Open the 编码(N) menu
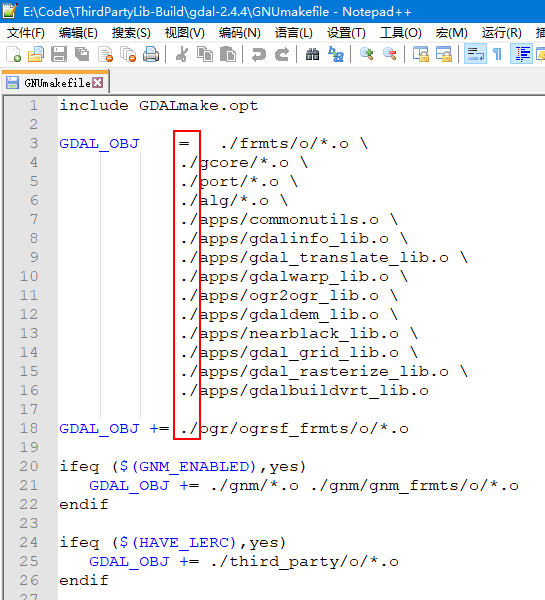Viewport: 545px width, 600px height. pos(240,33)
